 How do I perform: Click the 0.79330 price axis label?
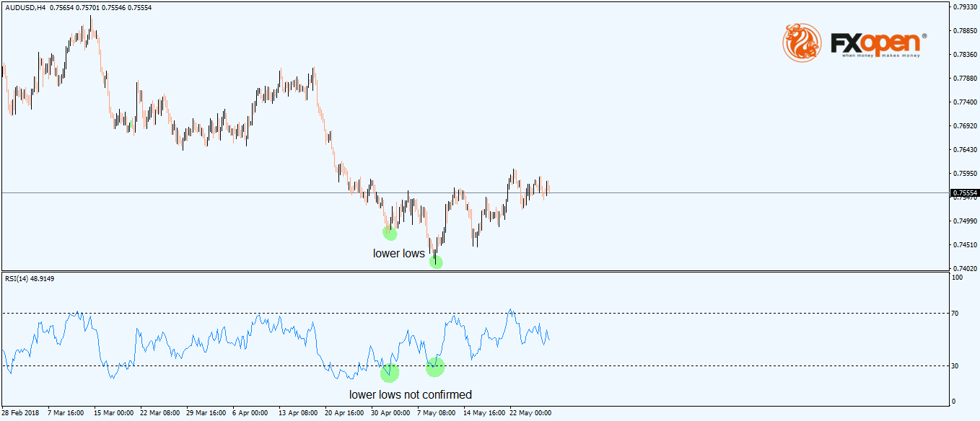pos(964,7)
